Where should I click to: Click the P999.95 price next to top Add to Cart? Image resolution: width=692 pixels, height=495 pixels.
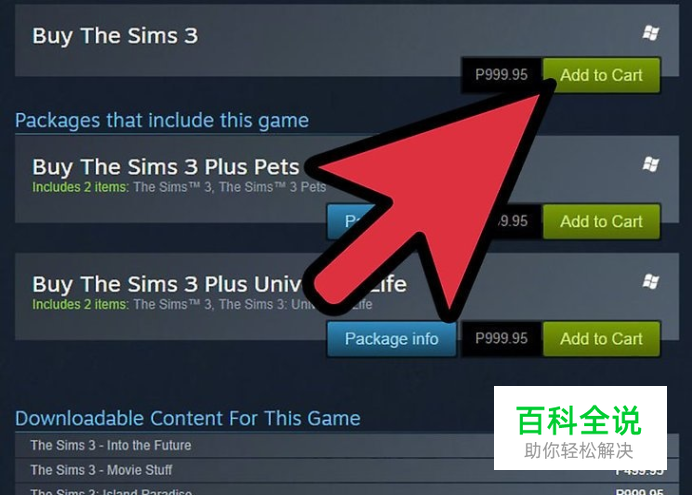[501, 75]
